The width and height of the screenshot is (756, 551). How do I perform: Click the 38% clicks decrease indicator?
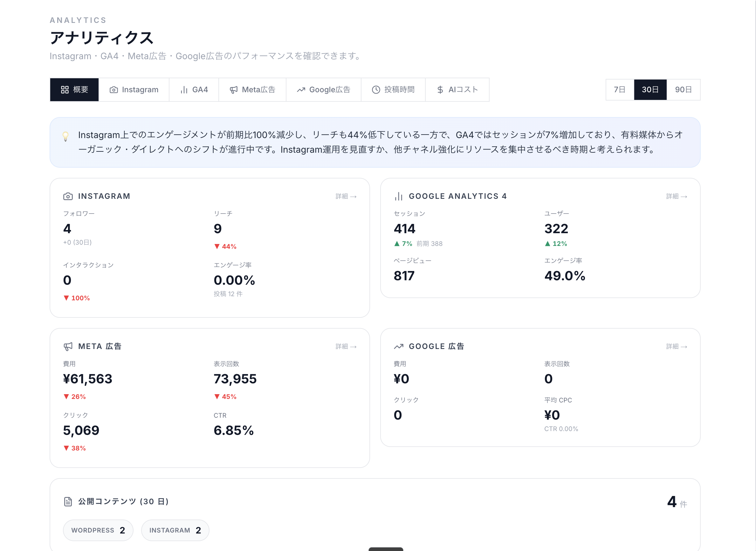tap(74, 448)
